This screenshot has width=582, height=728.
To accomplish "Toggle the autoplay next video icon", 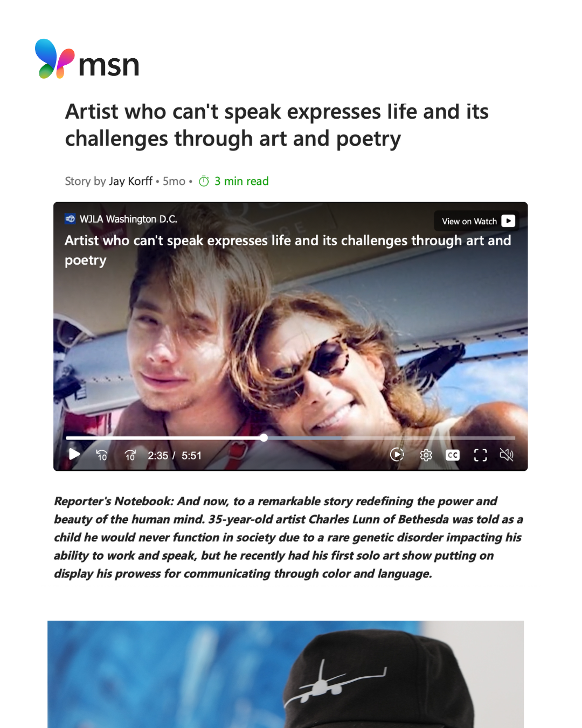I will pos(397,455).
